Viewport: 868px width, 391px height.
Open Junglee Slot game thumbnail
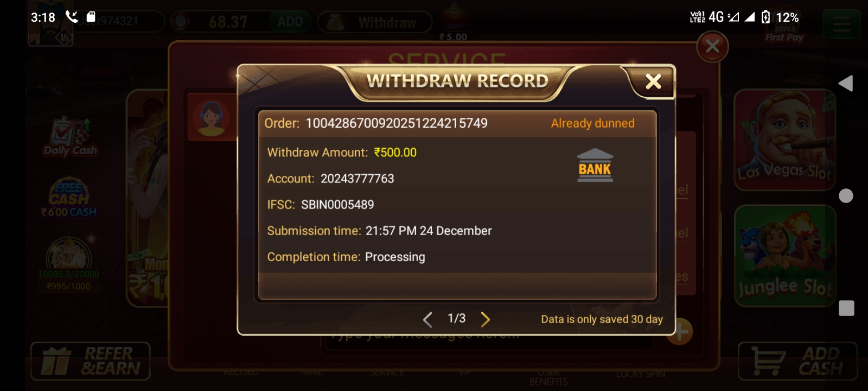point(784,255)
